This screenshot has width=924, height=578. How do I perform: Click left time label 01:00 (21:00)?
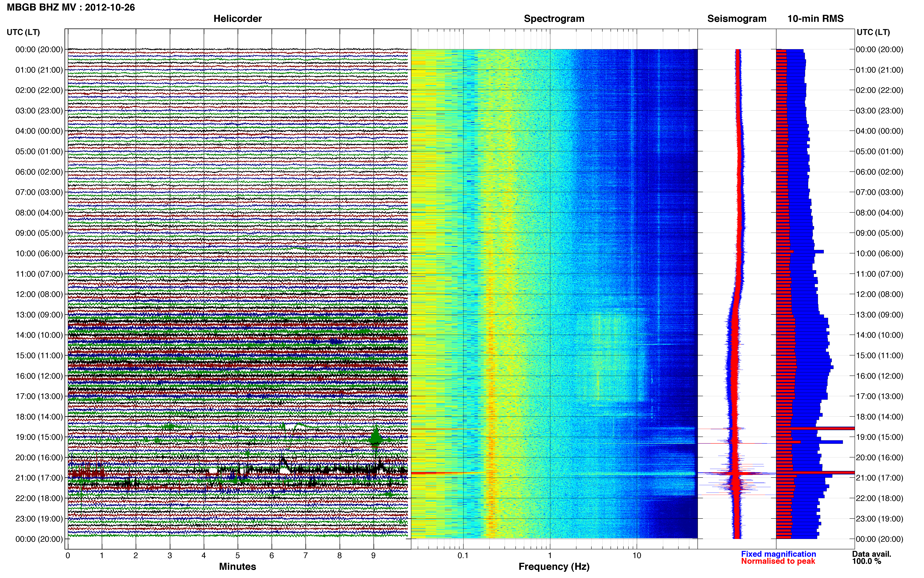click(39, 70)
